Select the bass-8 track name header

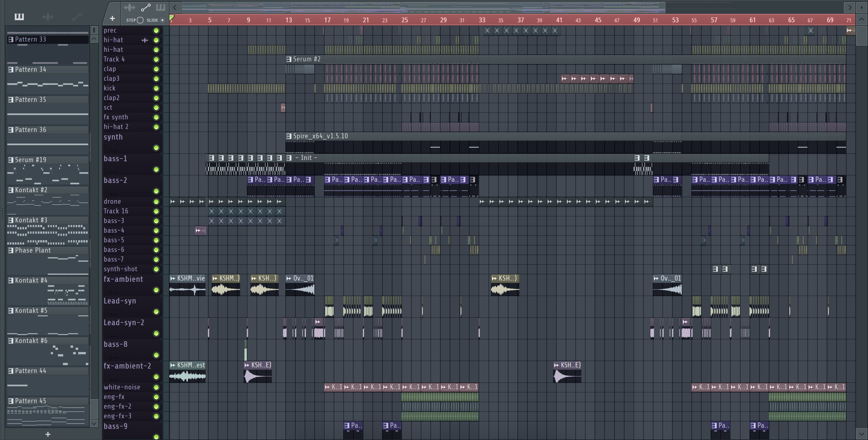click(115, 344)
